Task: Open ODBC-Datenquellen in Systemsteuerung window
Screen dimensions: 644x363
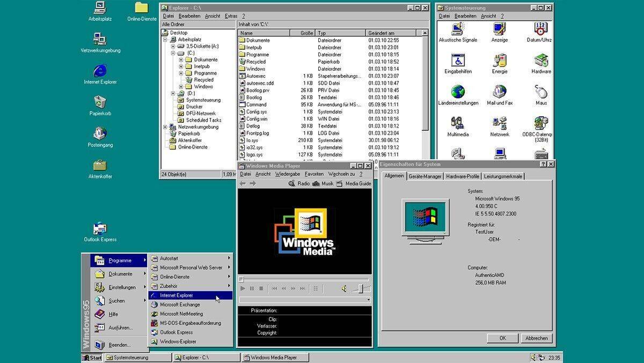Action: pos(538,129)
